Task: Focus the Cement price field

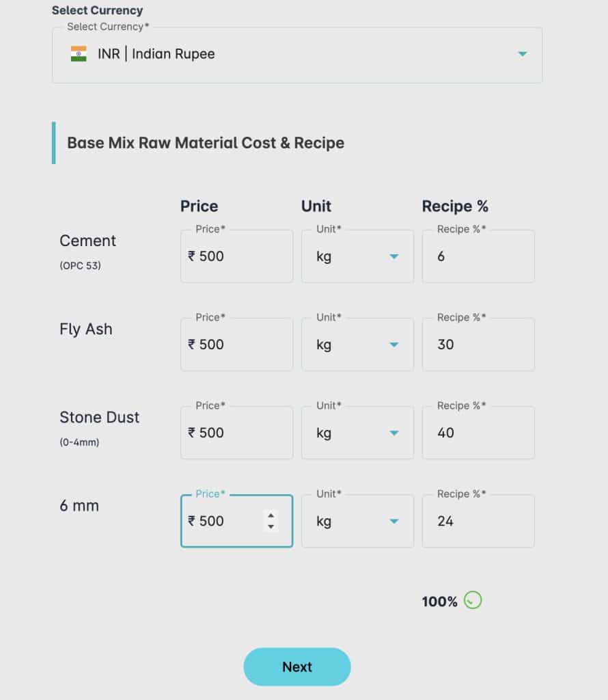Action: (237, 256)
